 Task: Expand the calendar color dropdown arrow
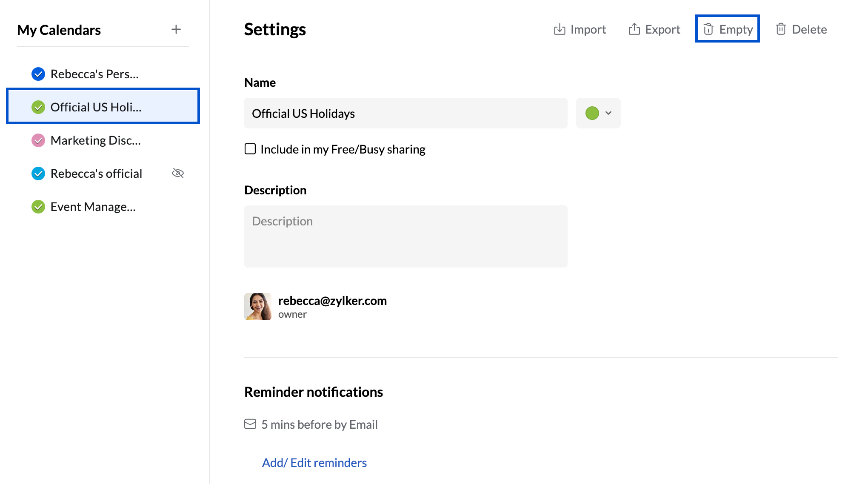click(x=608, y=113)
